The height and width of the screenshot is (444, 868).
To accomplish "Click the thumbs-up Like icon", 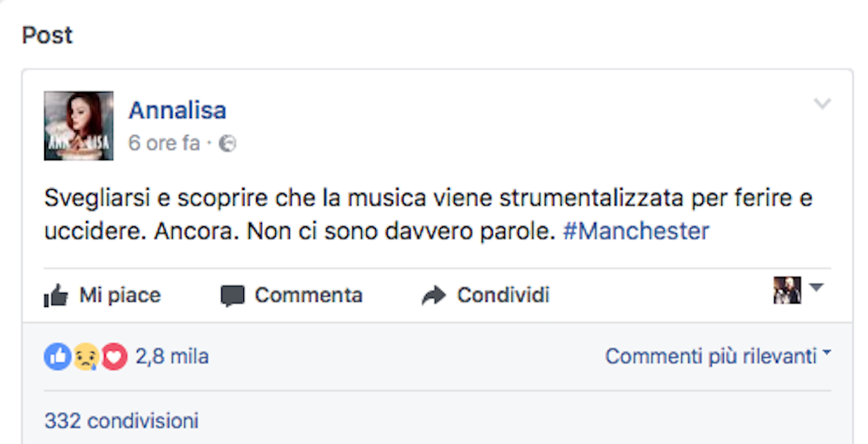I will click(56, 297).
